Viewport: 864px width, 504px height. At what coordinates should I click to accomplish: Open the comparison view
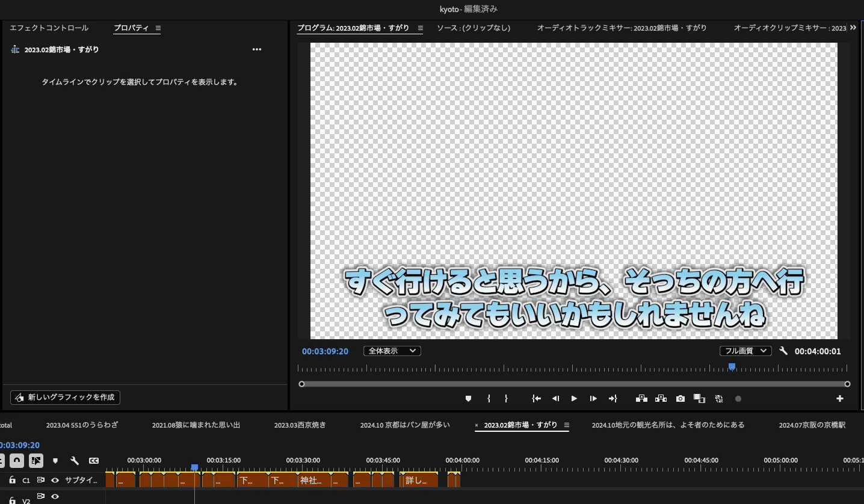coord(699,398)
